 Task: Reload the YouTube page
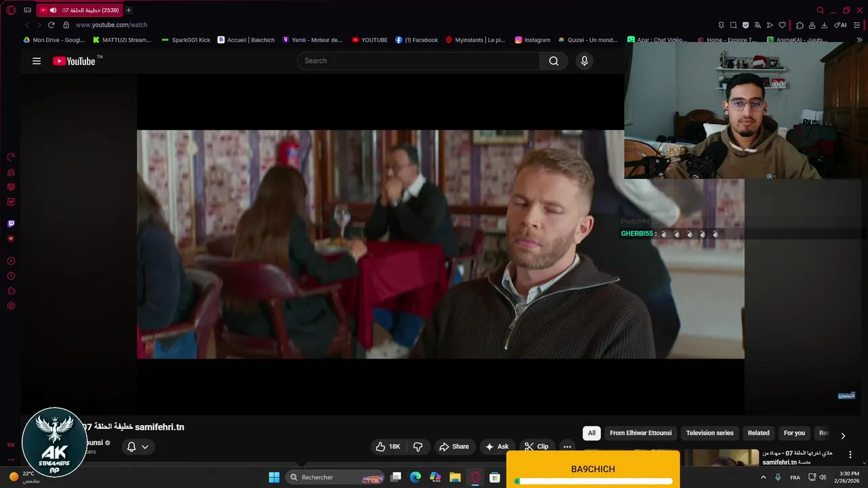pyautogui.click(x=51, y=25)
